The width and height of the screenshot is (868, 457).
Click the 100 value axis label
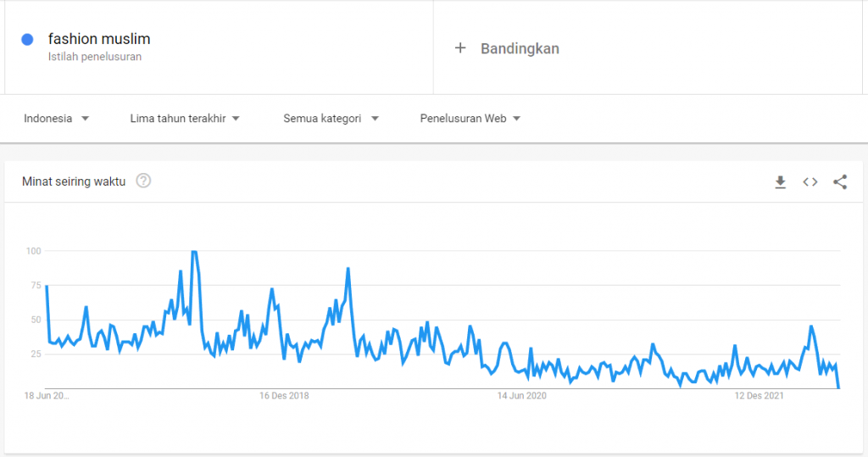pyautogui.click(x=34, y=251)
